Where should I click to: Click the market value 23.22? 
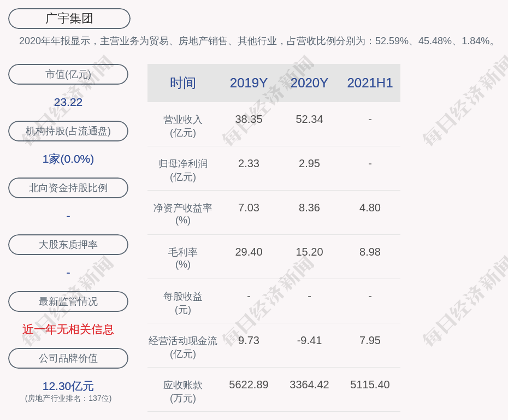tap(68, 102)
